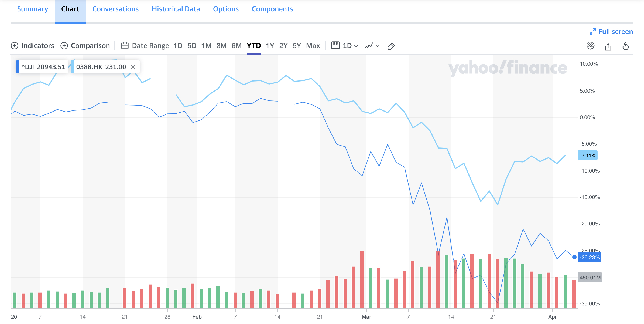Go to the Summary tab

point(33,9)
